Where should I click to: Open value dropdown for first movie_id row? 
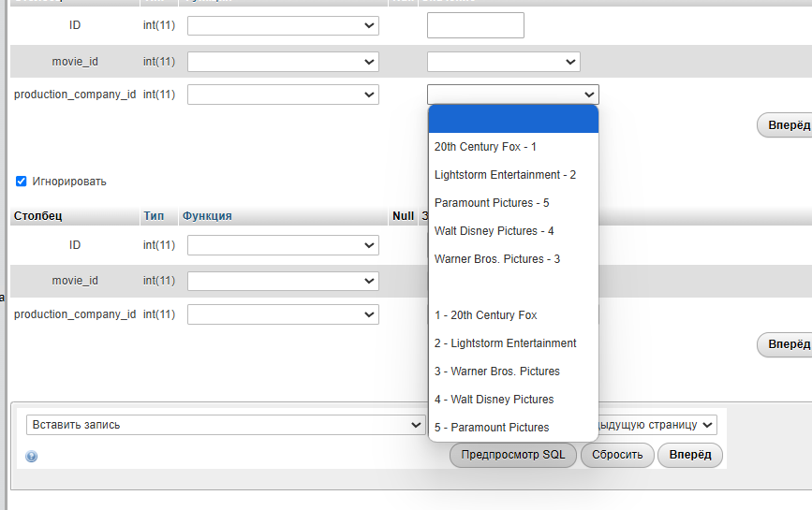coord(503,62)
